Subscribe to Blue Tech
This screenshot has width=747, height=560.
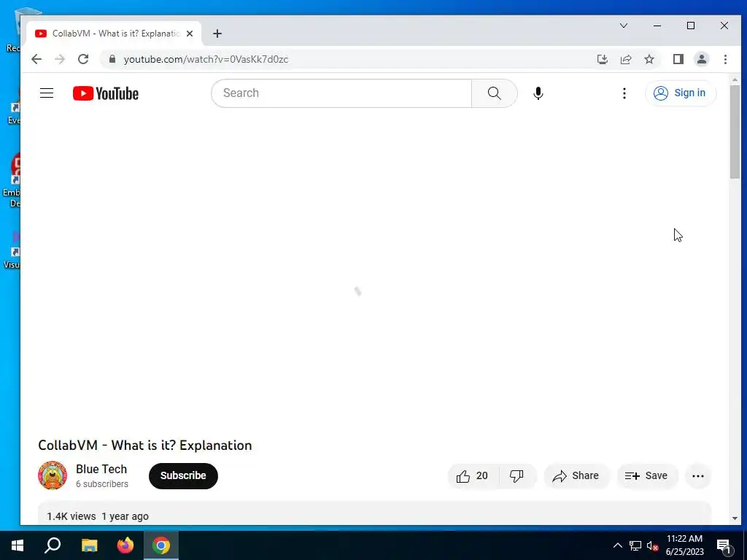coord(183,475)
